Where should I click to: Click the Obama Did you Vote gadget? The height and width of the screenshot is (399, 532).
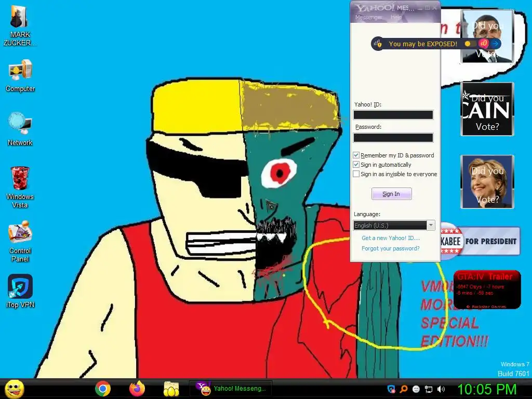487,36
